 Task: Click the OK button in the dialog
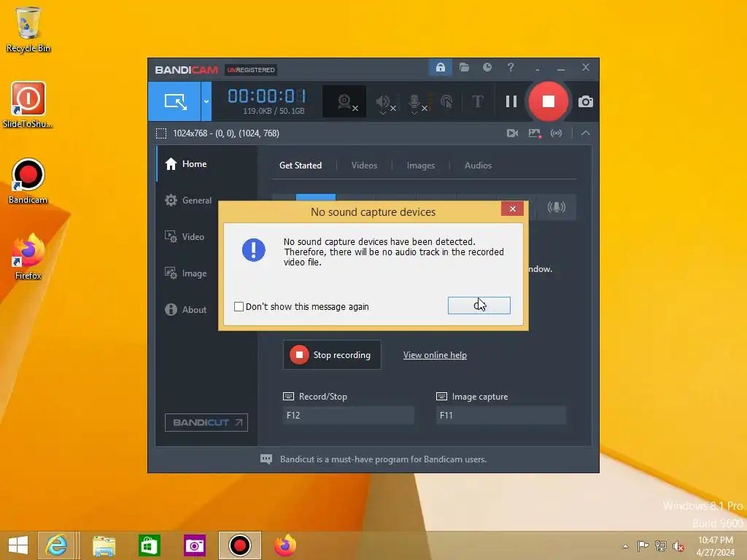(479, 306)
